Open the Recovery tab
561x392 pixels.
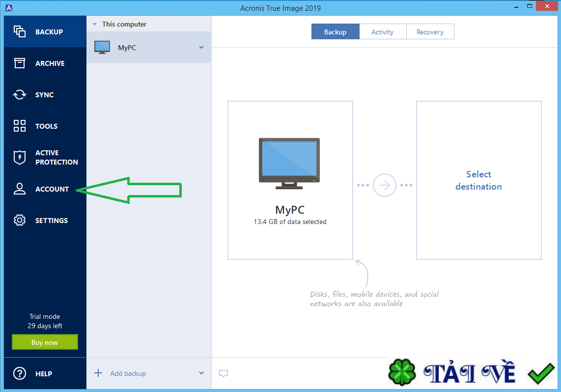(x=430, y=31)
